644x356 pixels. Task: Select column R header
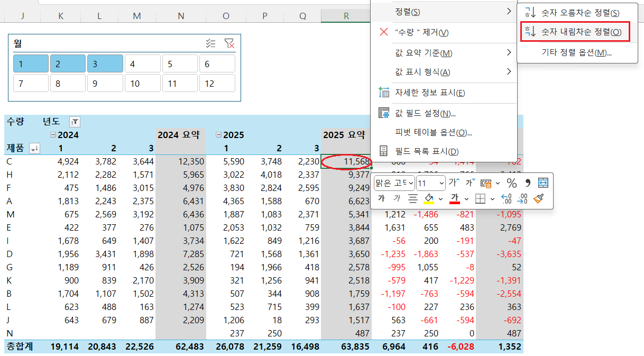point(346,16)
